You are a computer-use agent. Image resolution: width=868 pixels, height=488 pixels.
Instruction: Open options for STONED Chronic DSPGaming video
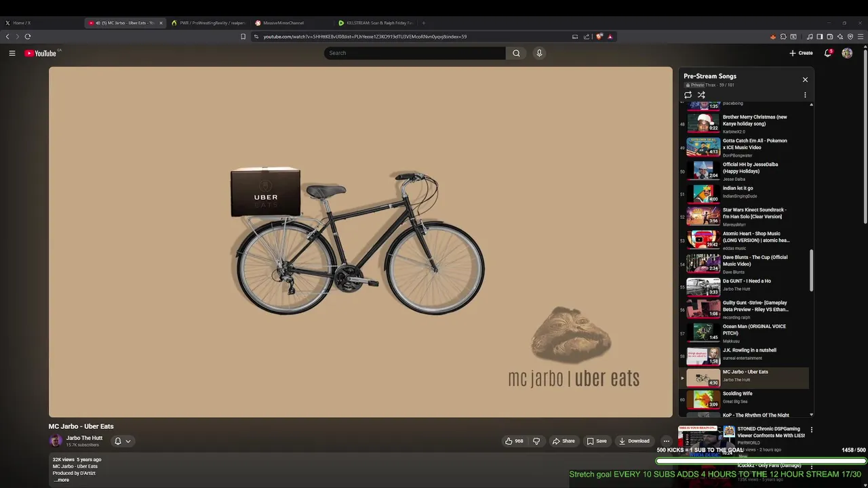pos(811,430)
